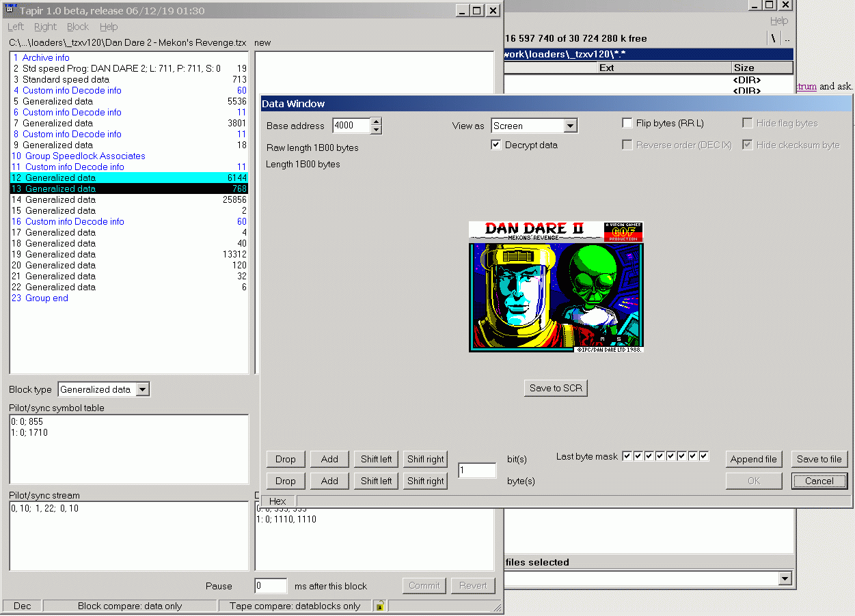Click Shift left in the byte(s) row
The width and height of the screenshot is (855, 616).
coord(377,481)
